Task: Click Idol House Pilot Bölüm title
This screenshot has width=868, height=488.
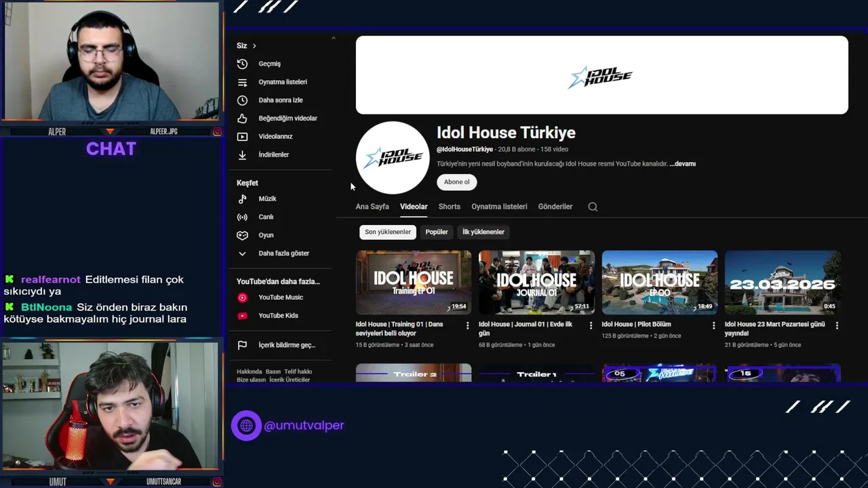Action: [x=636, y=325]
